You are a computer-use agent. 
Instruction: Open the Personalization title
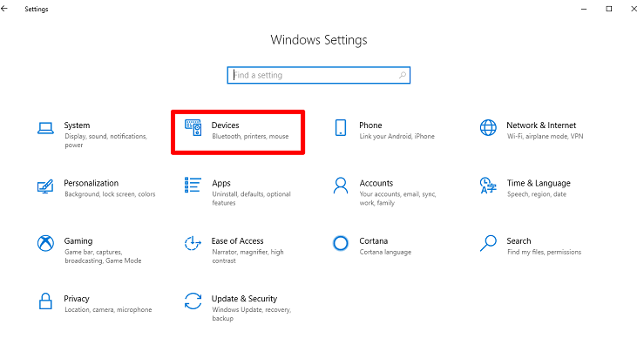pyautogui.click(x=91, y=183)
